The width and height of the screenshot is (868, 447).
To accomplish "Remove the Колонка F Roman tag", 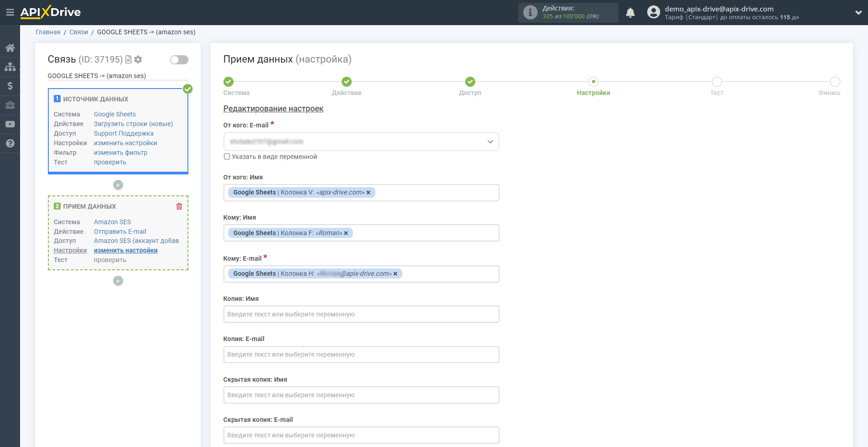I will click(x=346, y=233).
